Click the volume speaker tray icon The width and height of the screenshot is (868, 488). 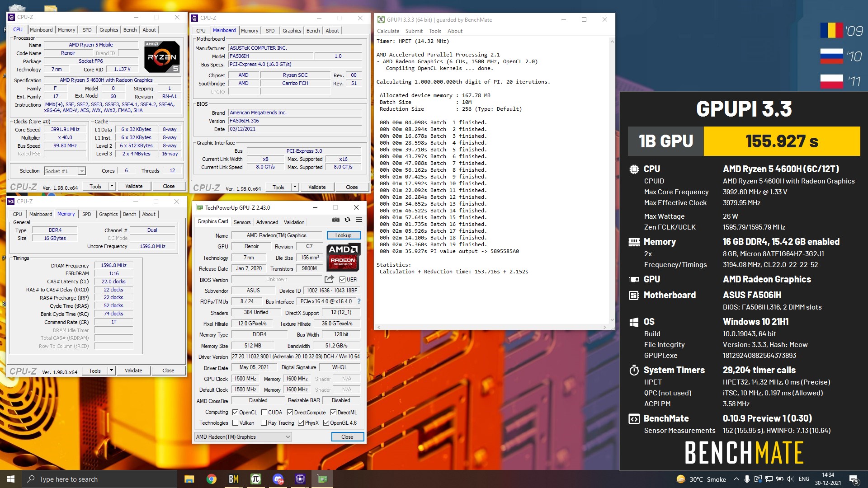point(790,479)
